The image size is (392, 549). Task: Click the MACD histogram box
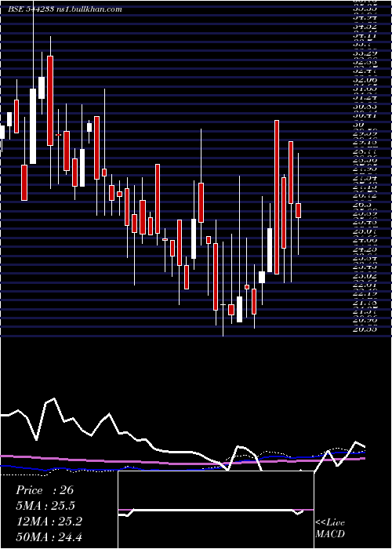pyautogui.click(x=216, y=510)
